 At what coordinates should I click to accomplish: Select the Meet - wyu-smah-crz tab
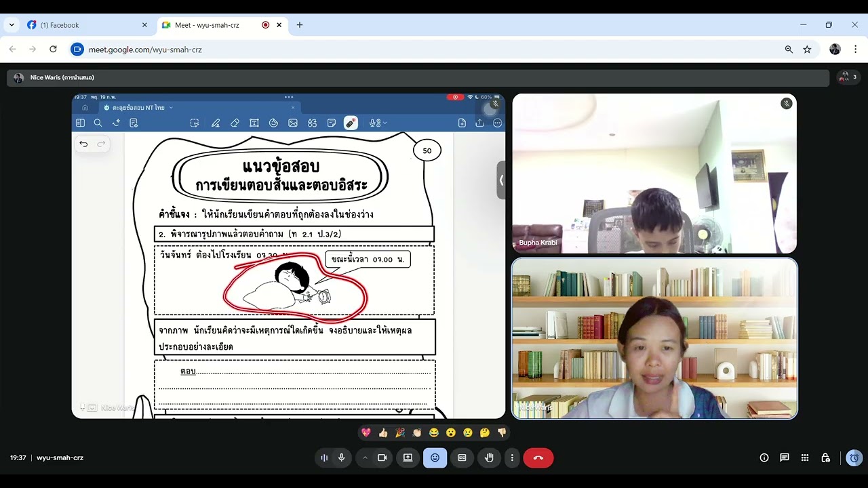(x=222, y=25)
